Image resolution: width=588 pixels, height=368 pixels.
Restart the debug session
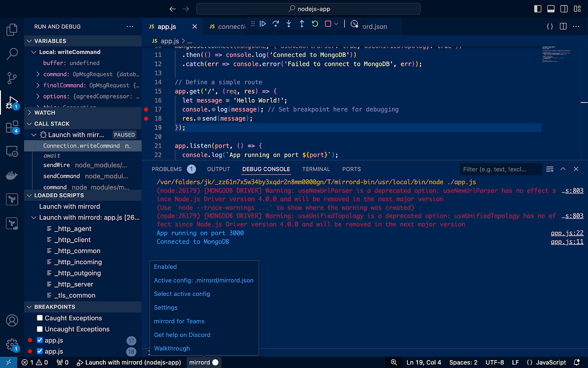(314, 23)
